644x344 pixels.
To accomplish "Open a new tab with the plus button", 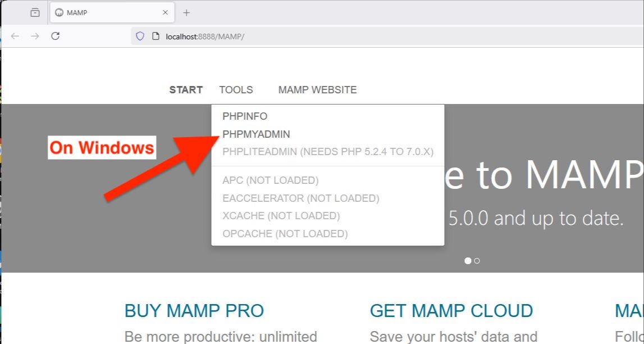I will 186,13.
